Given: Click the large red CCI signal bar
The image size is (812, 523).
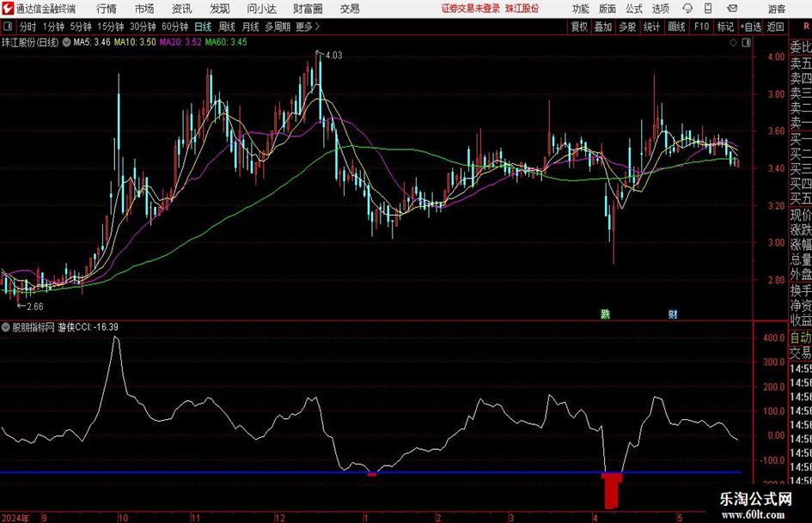Looking at the screenshot, I should pyautogui.click(x=612, y=490).
